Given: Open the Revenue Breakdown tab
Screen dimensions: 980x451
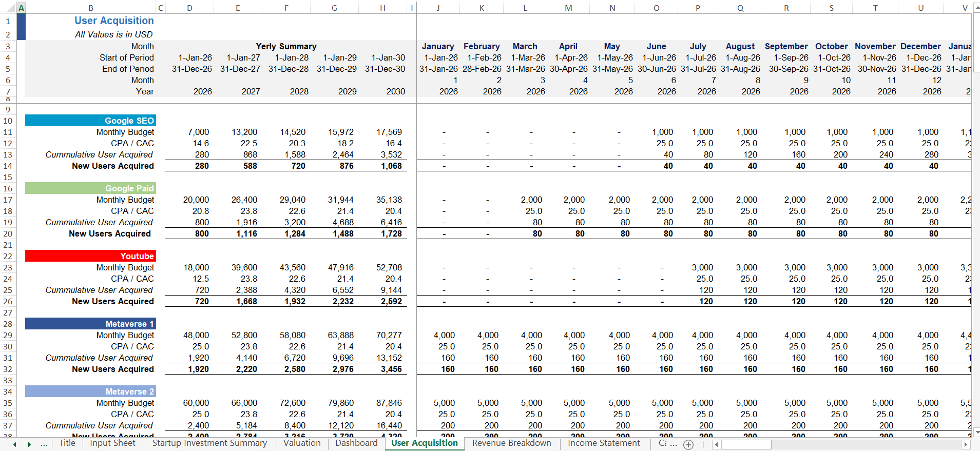Looking at the screenshot, I should 512,443.
